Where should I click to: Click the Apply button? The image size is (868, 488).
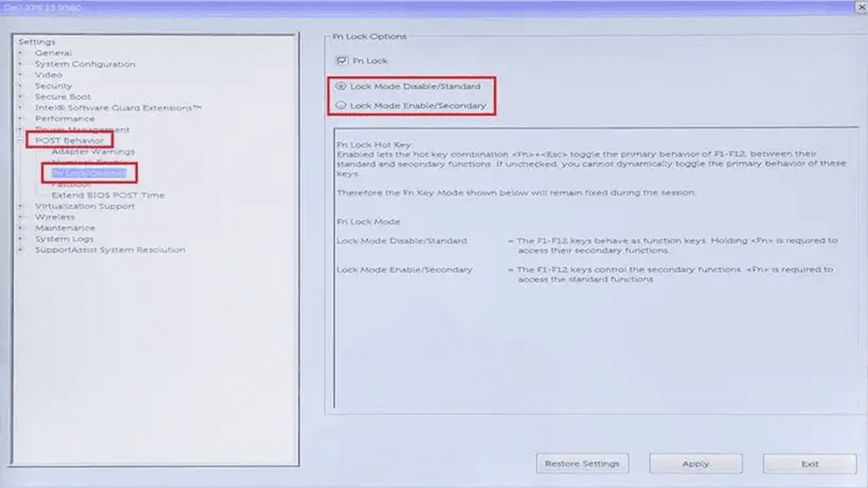click(695, 464)
